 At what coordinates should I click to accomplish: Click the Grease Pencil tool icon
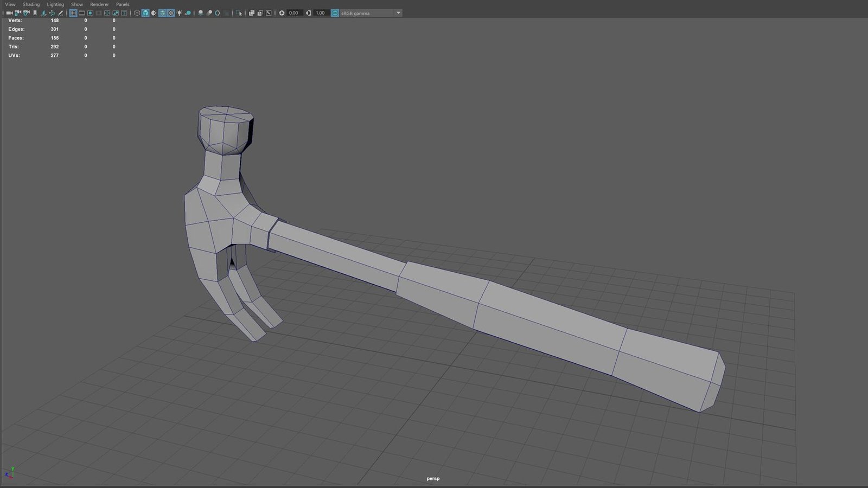[60, 13]
